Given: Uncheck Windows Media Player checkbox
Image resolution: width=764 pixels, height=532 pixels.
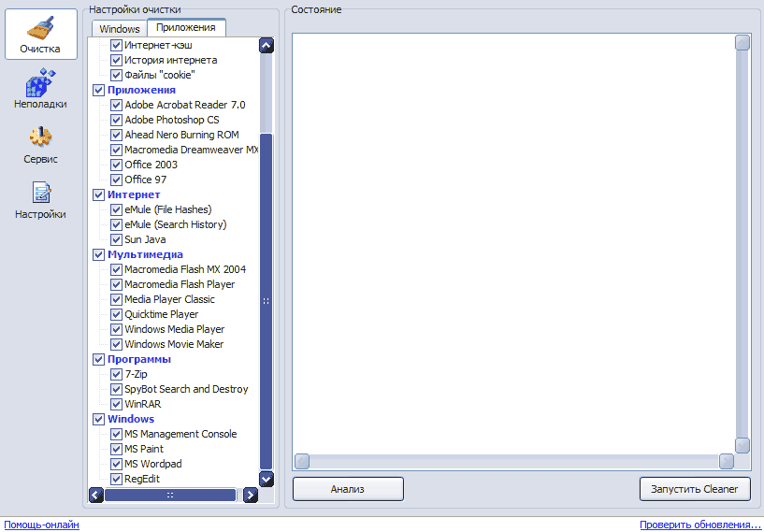Looking at the screenshot, I should pyautogui.click(x=116, y=329).
